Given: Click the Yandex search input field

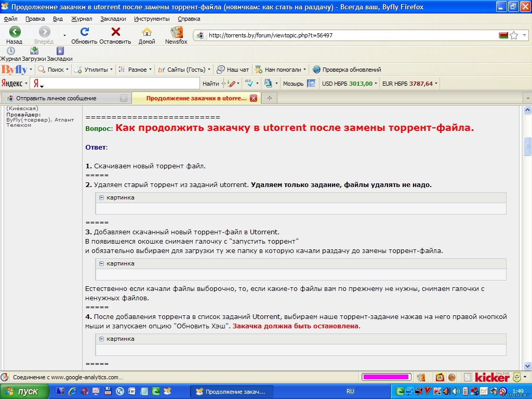Looking at the screenshot, I should pyautogui.click(x=115, y=84).
